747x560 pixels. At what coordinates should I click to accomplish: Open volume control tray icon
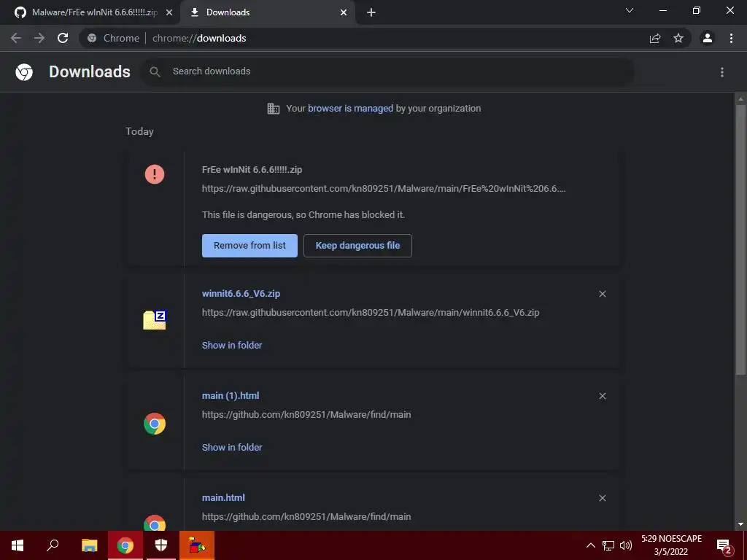pos(625,545)
